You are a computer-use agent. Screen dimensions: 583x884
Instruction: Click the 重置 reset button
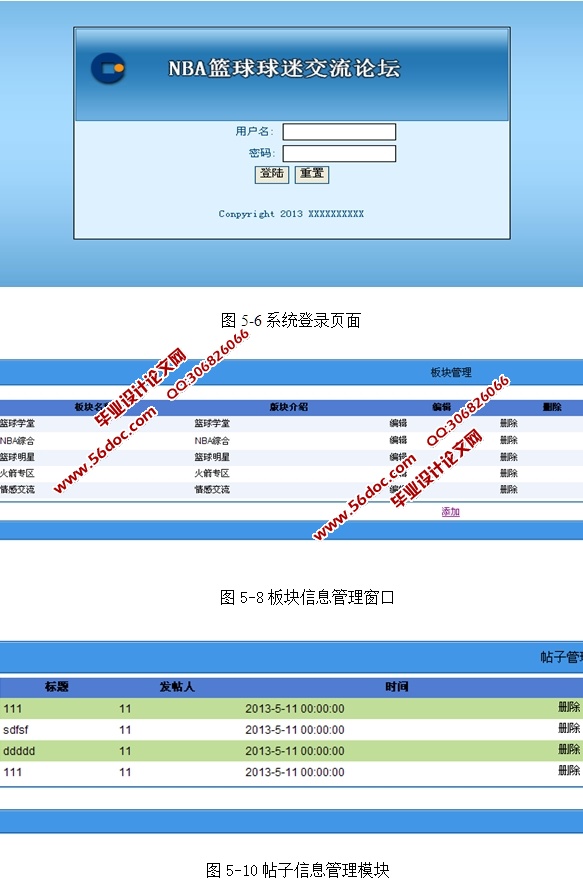tap(312, 174)
